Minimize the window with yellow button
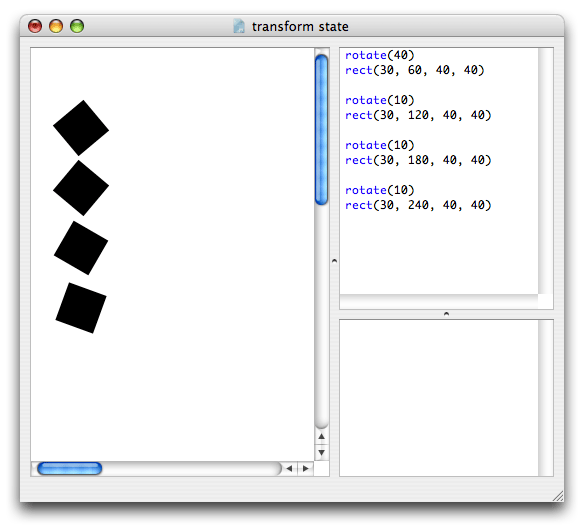 coord(56,26)
